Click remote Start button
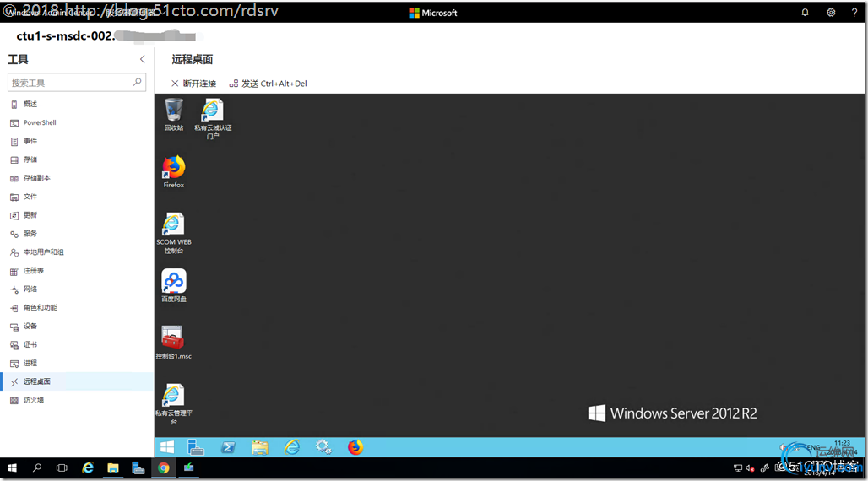Viewport: 868px width, 481px height. point(166,447)
